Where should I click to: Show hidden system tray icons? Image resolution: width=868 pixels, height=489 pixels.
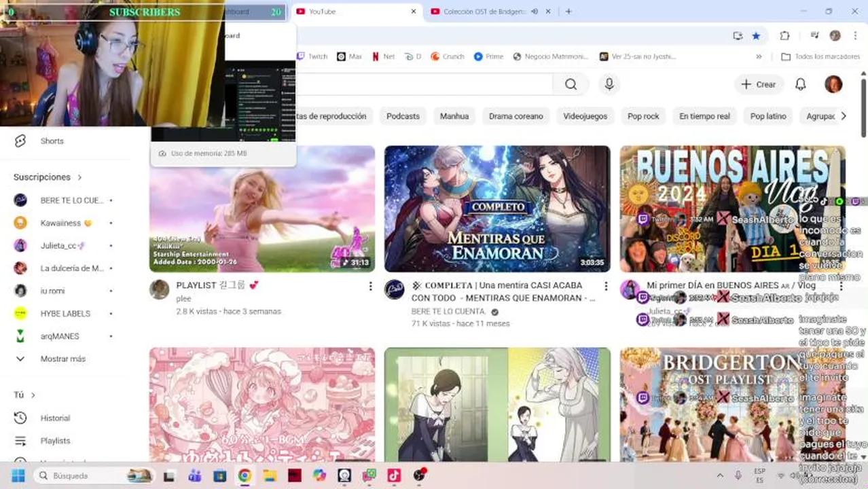[720, 475]
